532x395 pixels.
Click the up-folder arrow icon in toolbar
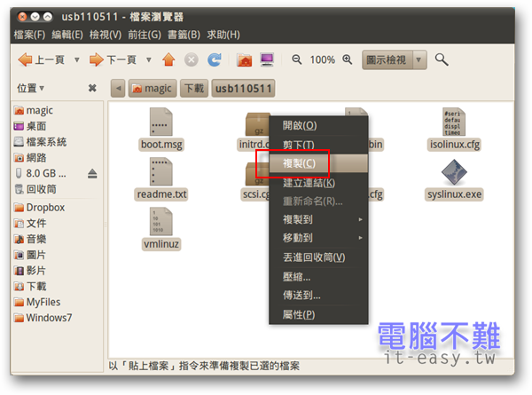tap(168, 60)
